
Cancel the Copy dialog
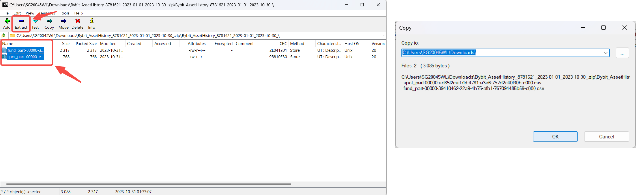(x=606, y=137)
